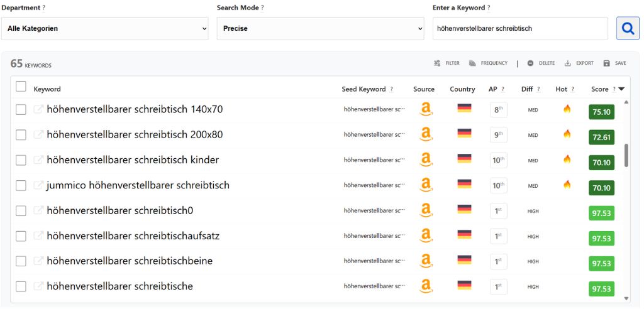Viewport: 644px width, 309px height.
Task: Click the table's vertical scrollbar thumb
Action: point(626,155)
